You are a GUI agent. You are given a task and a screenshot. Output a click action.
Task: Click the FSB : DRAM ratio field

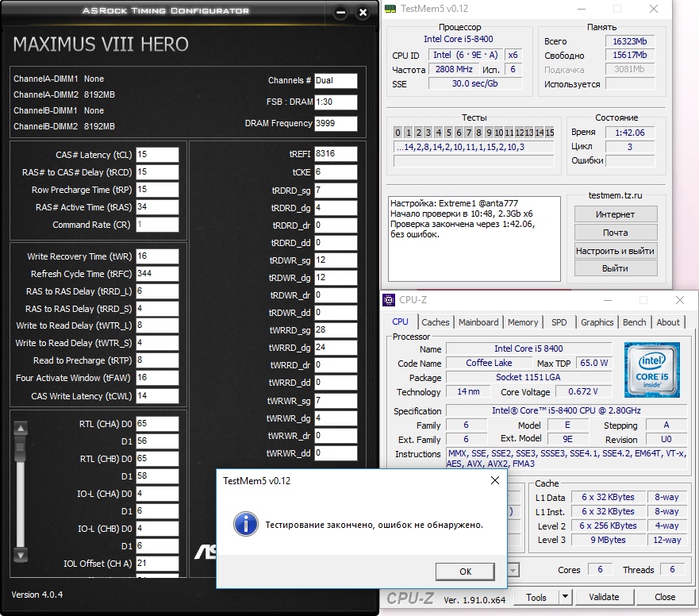(336, 102)
